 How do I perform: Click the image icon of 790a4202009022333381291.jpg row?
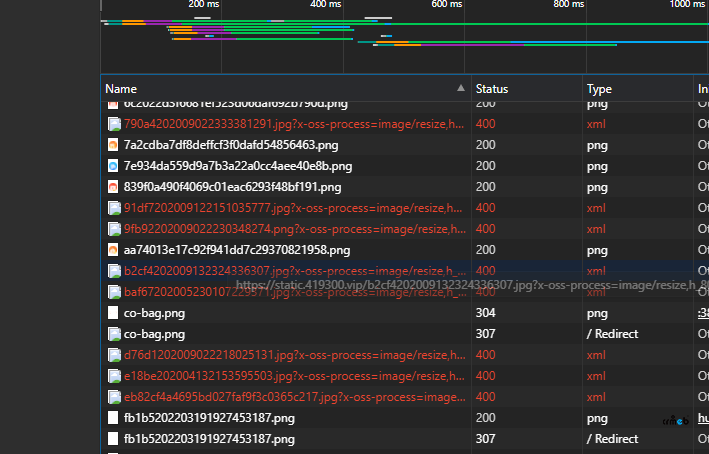[x=113, y=124]
